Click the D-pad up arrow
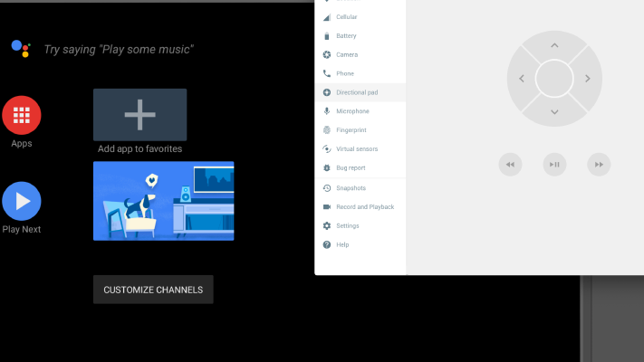644x362 pixels. [x=554, y=45]
